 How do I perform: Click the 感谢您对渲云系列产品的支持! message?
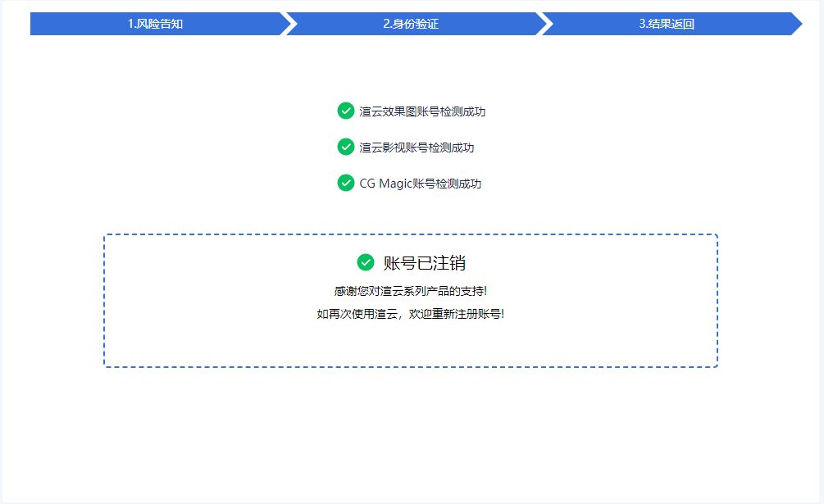411,291
